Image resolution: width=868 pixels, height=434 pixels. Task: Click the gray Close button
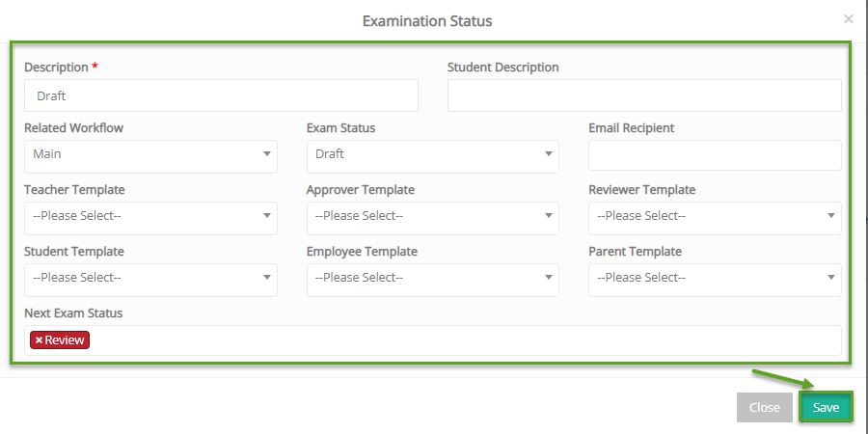click(x=765, y=408)
